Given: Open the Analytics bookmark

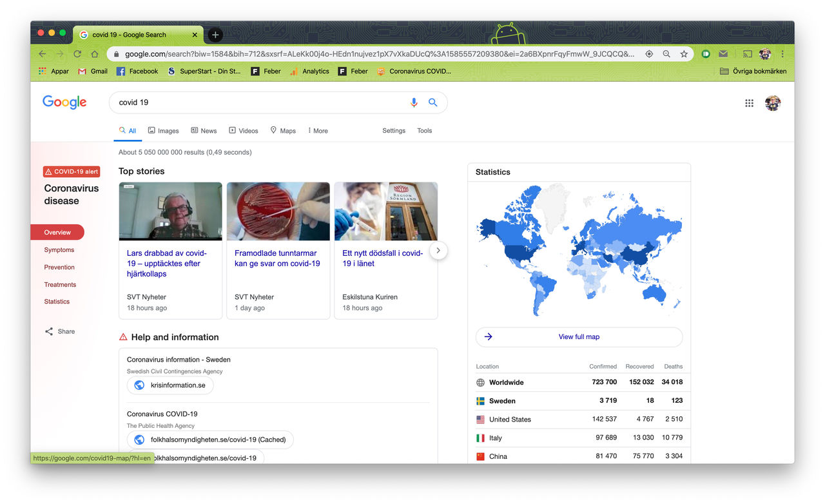Looking at the screenshot, I should (309, 71).
